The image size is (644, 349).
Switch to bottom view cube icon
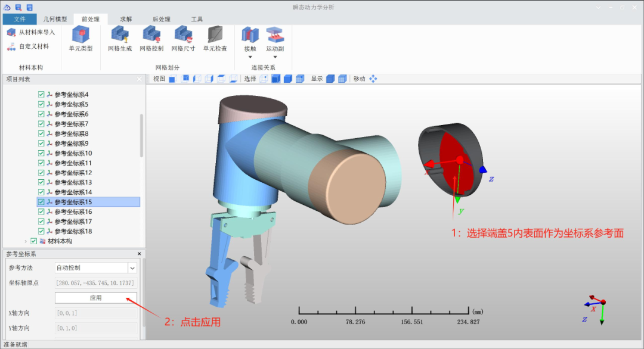233,79
